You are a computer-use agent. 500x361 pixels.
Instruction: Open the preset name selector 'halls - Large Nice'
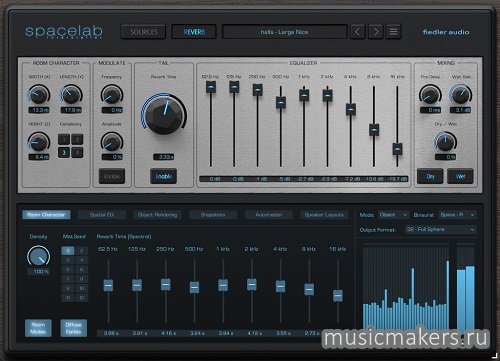(x=285, y=32)
